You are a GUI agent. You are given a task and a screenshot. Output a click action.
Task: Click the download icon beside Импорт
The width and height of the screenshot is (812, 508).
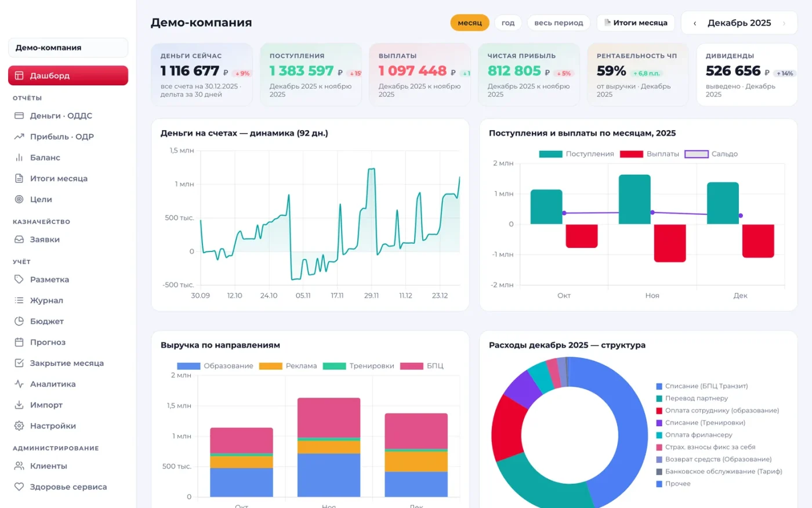point(19,405)
